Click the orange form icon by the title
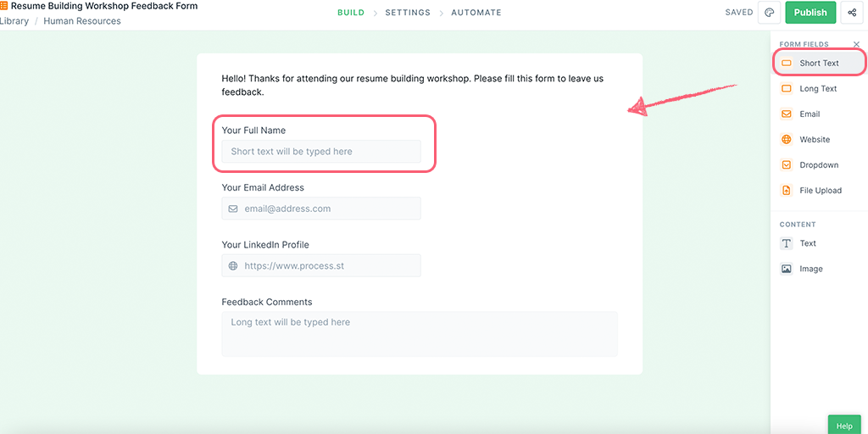The image size is (868, 434). point(4,7)
